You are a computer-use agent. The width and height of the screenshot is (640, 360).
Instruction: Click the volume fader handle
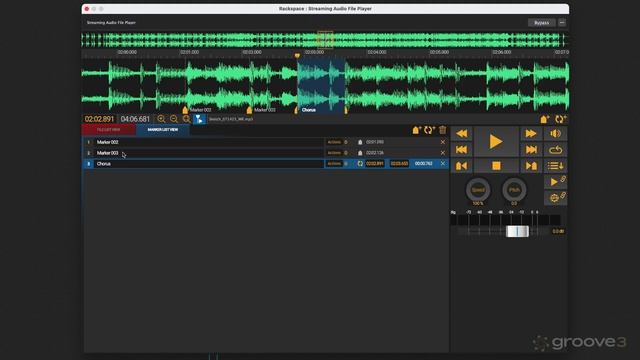[517, 231]
